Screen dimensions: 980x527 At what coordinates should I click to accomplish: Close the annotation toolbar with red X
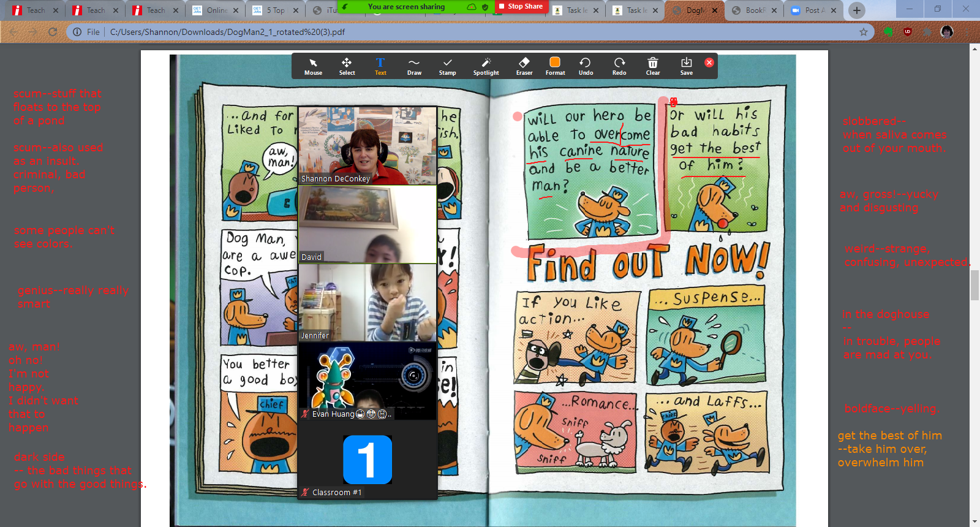point(709,63)
